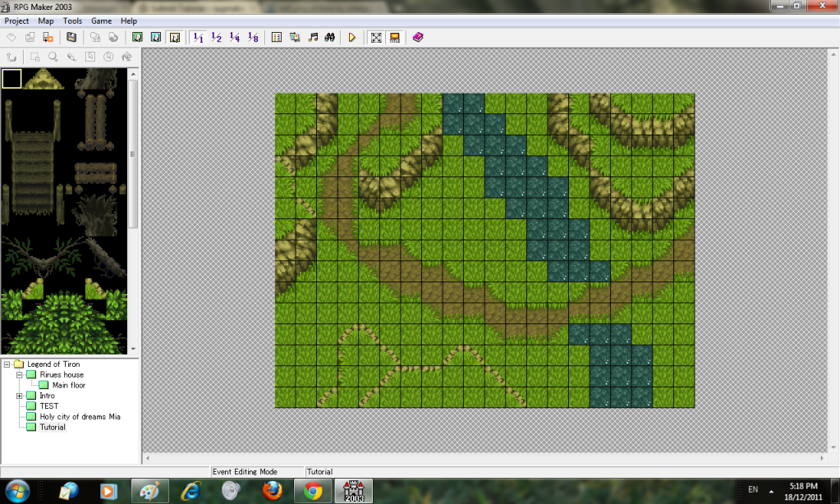The image size is (840, 504).
Task: Select the dotted rectangle Selection tool
Action: coord(35,57)
